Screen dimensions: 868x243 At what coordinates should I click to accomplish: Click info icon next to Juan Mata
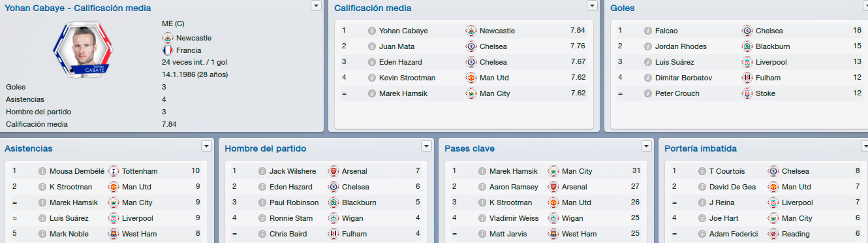[x=372, y=46]
